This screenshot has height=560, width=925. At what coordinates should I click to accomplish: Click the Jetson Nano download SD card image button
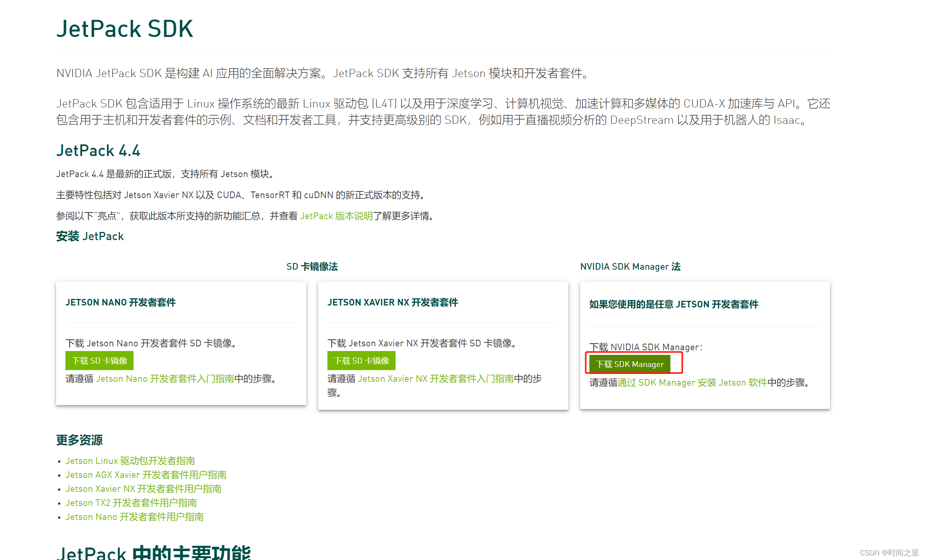click(99, 361)
